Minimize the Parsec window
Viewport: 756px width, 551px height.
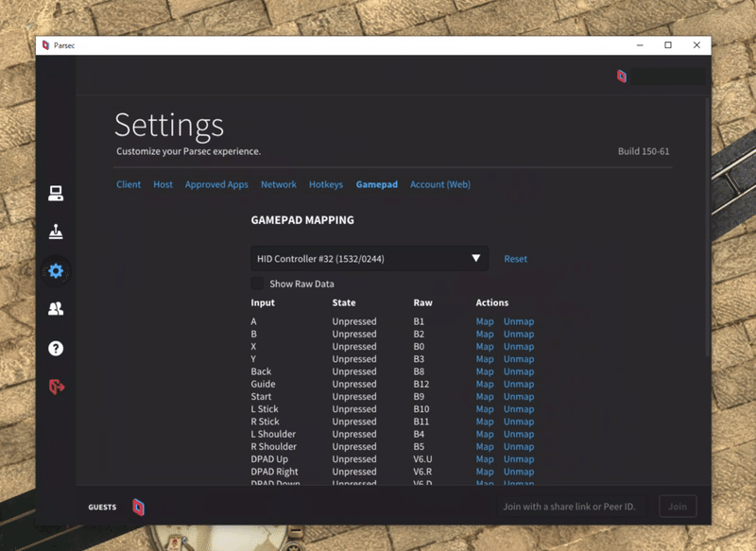point(640,45)
